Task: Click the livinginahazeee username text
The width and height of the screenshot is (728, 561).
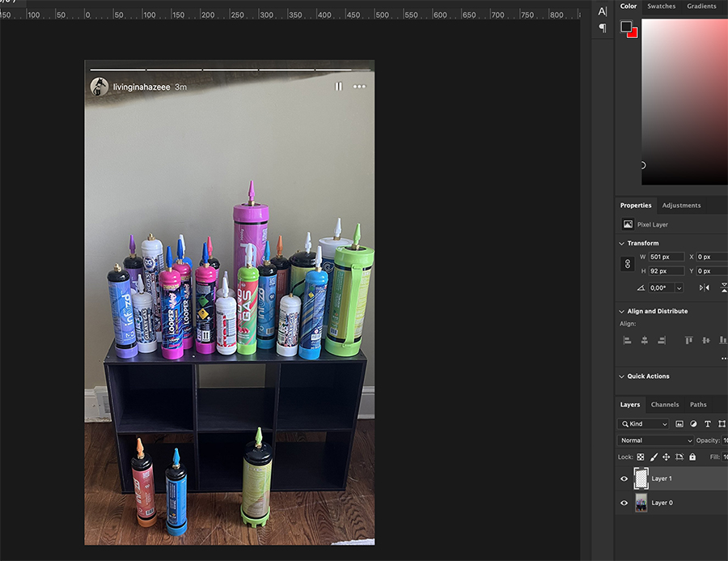Action: point(142,87)
